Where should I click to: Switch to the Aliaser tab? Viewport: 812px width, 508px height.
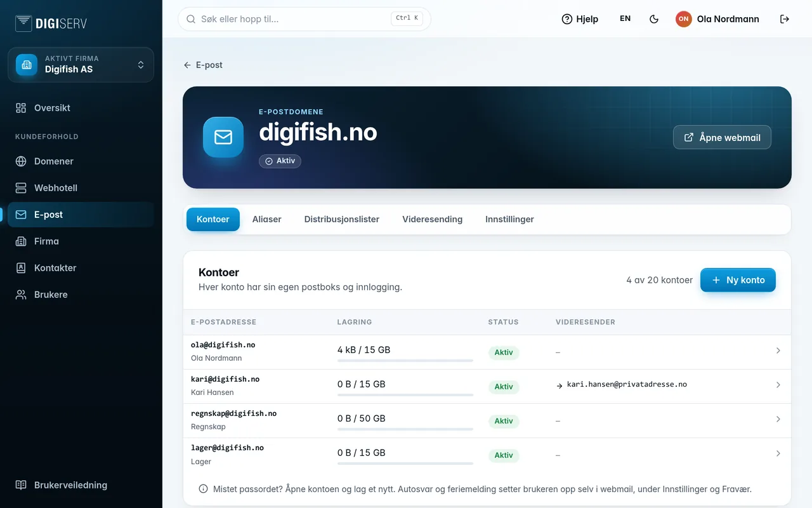267,219
